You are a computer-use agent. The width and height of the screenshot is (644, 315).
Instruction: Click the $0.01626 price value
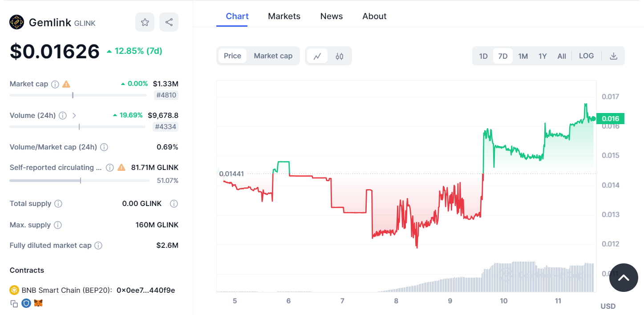[x=55, y=51]
